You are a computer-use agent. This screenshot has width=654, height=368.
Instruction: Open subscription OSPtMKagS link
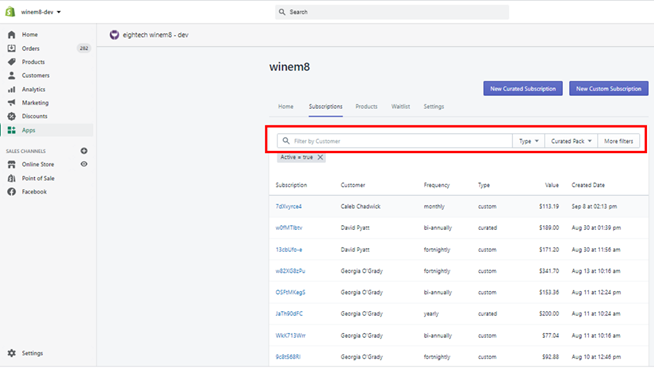click(290, 292)
